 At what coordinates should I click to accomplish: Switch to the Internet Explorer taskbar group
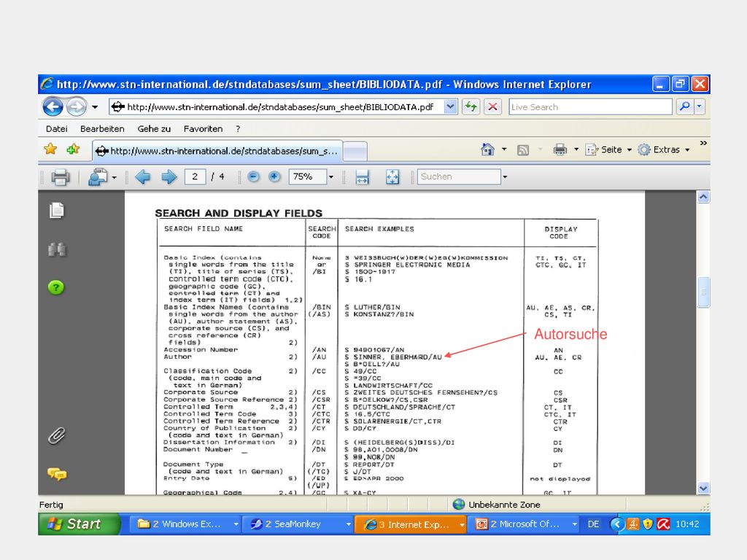tap(411, 524)
